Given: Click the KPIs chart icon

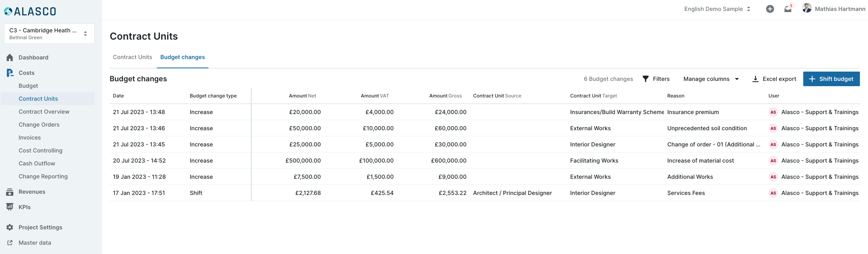Looking at the screenshot, I should (10, 207).
